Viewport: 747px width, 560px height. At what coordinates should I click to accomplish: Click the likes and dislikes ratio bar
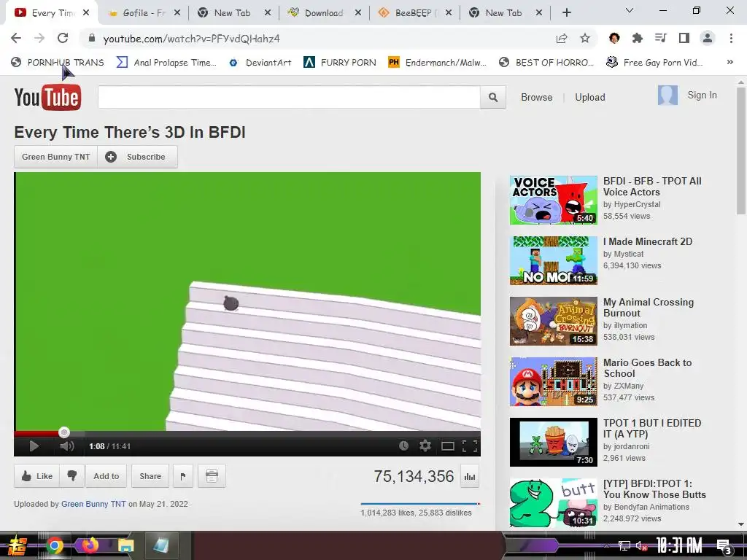click(420, 503)
